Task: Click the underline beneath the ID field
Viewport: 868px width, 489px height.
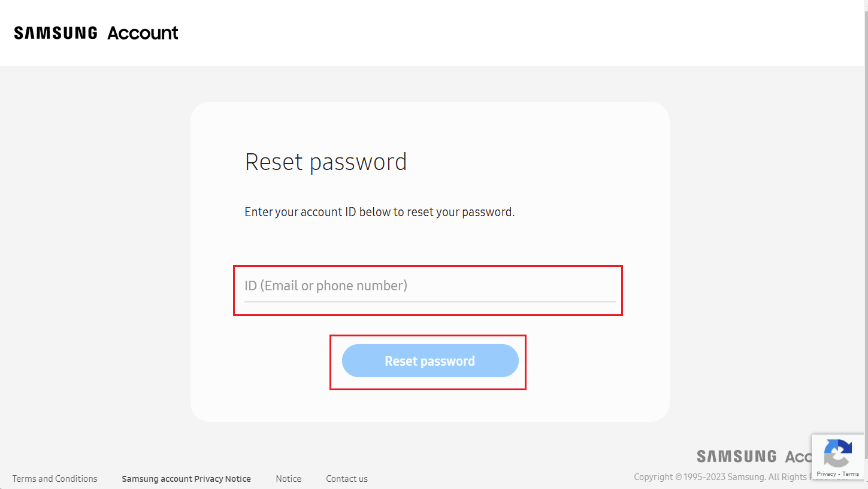Action: pyautogui.click(x=429, y=302)
